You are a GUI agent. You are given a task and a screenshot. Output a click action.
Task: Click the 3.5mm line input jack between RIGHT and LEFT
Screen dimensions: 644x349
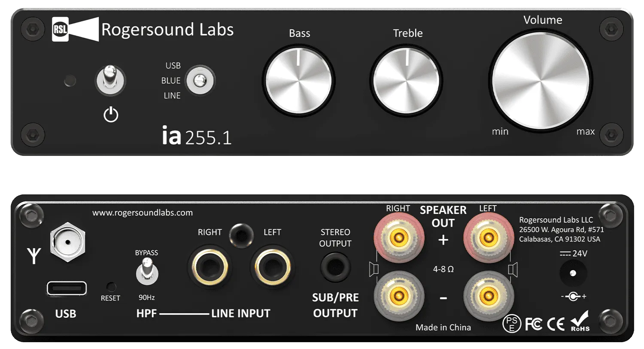[241, 235]
